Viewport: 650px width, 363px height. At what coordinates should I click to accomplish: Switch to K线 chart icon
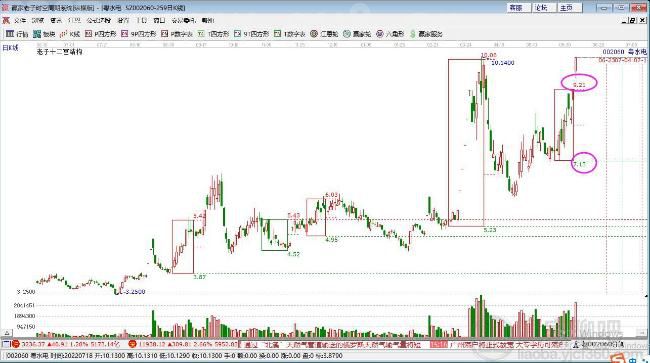click(x=70, y=34)
